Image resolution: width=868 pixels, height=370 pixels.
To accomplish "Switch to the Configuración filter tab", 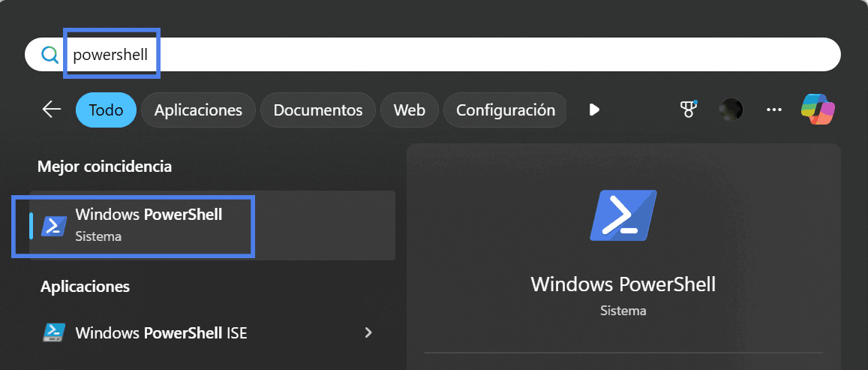I will point(505,110).
